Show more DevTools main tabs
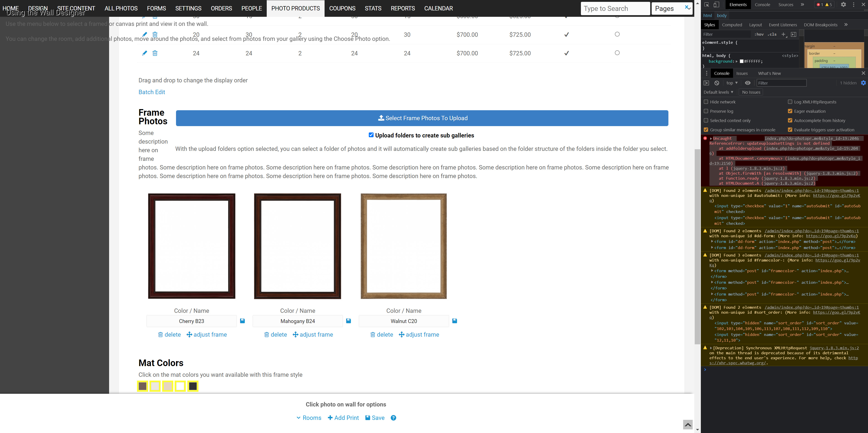The width and height of the screenshot is (868, 433). pos(802,5)
